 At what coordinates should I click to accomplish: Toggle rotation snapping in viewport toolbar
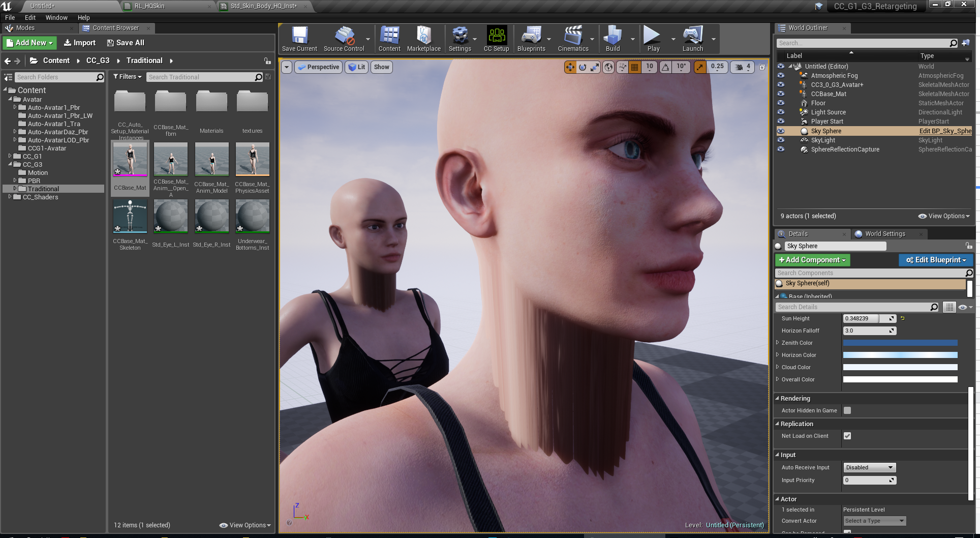(665, 67)
